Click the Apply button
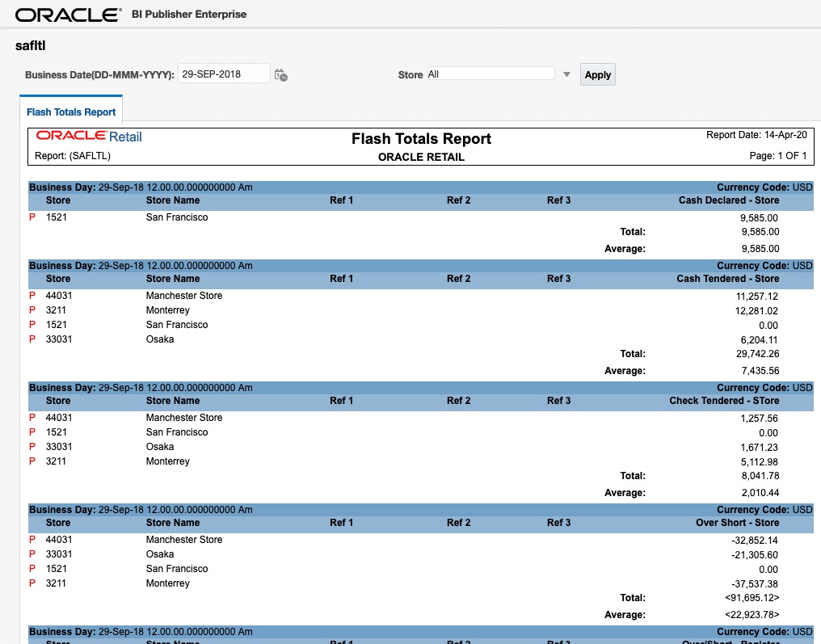Image resolution: width=821 pixels, height=644 pixels. (x=597, y=74)
